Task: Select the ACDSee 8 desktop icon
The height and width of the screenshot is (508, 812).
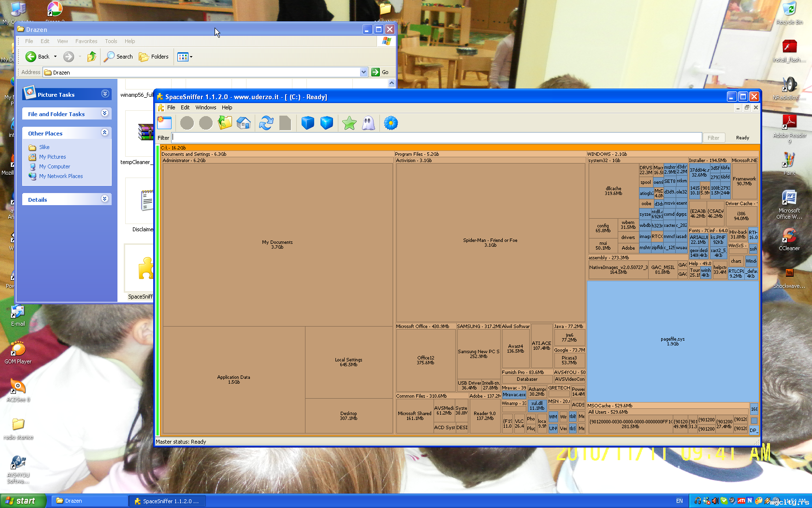Action: coord(18,390)
